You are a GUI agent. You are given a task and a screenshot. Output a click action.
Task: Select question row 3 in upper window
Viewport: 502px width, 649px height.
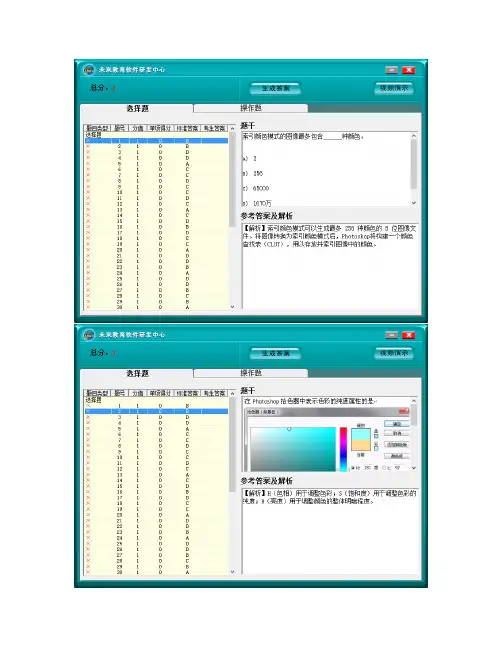(x=156, y=152)
